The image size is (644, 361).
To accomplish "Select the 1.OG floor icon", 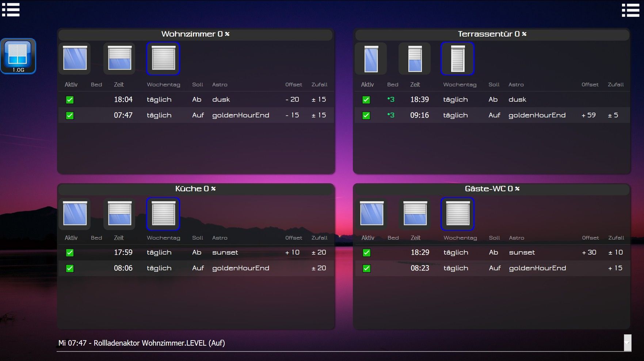I will (x=18, y=56).
